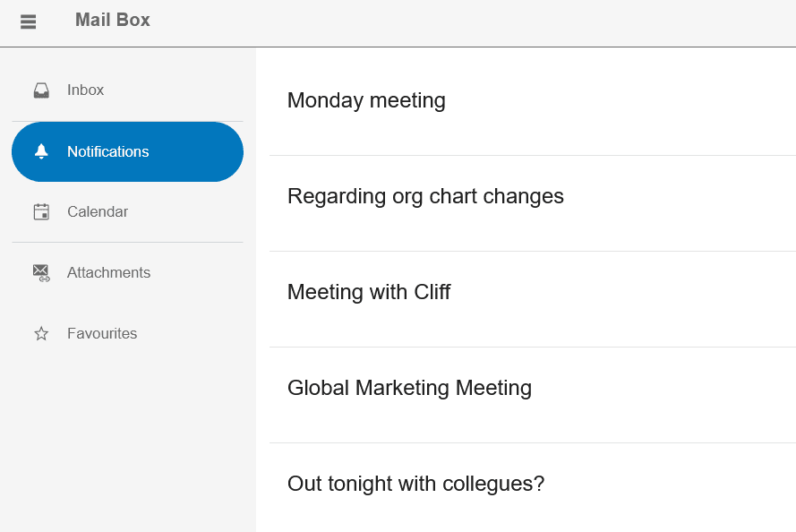796x532 pixels.
Task: Toggle the hamburger menu icon
Action: (28, 21)
